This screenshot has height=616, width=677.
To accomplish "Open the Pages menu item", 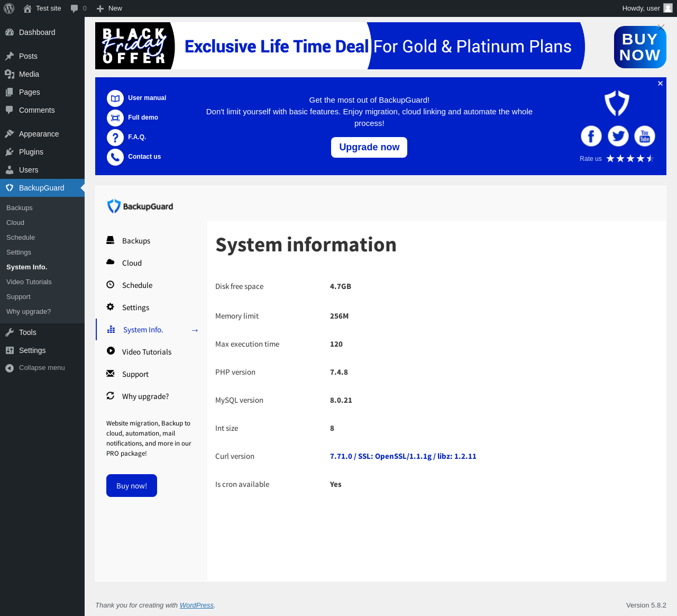I will [42, 92].
